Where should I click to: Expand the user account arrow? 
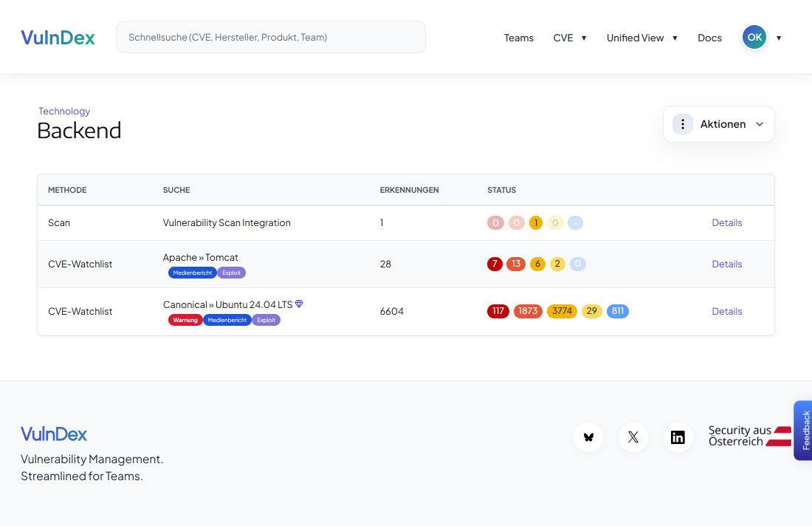pyautogui.click(x=778, y=38)
